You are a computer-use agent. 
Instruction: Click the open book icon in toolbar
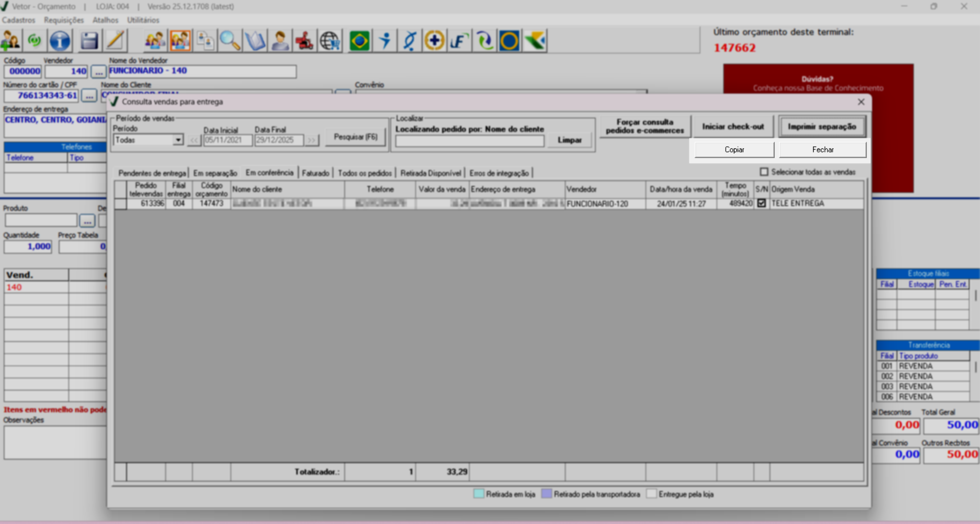point(255,41)
